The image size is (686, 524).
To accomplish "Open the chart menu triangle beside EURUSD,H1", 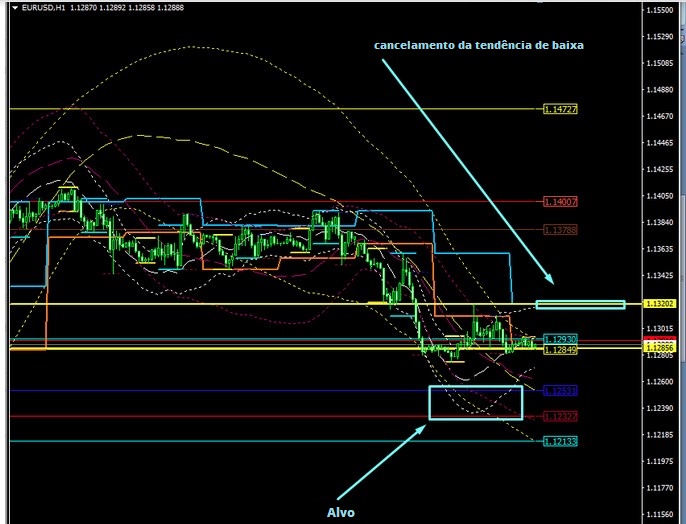I will (15, 7).
